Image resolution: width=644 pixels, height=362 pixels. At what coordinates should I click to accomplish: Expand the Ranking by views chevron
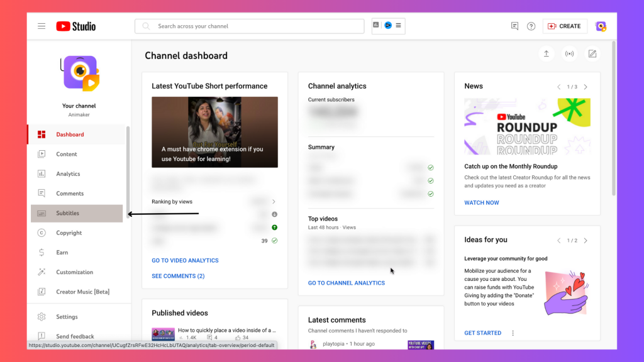[x=274, y=202]
